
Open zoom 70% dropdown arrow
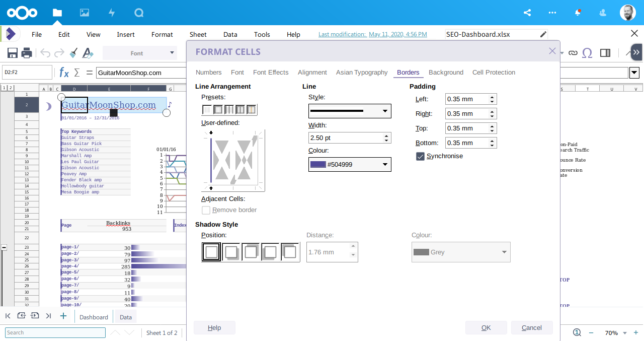point(625,333)
